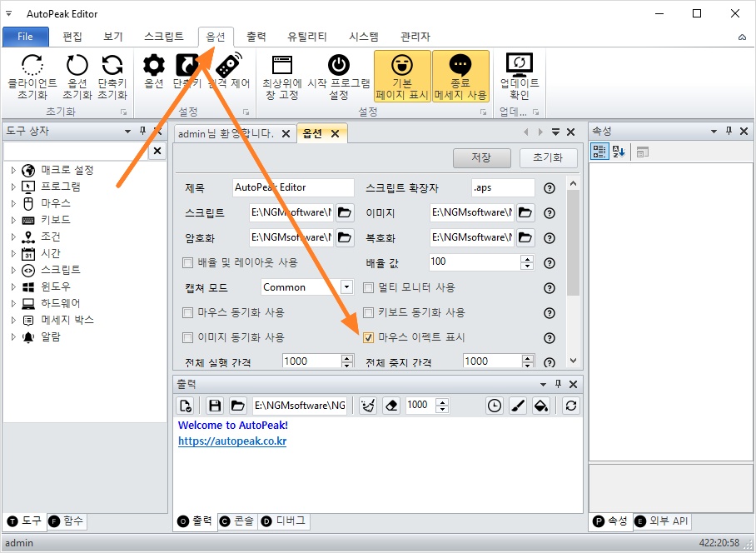Viewport: 756px width, 553px height.
Task: Uncheck 마우스 이펙트 표시 checkbox
Action: coord(368,338)
